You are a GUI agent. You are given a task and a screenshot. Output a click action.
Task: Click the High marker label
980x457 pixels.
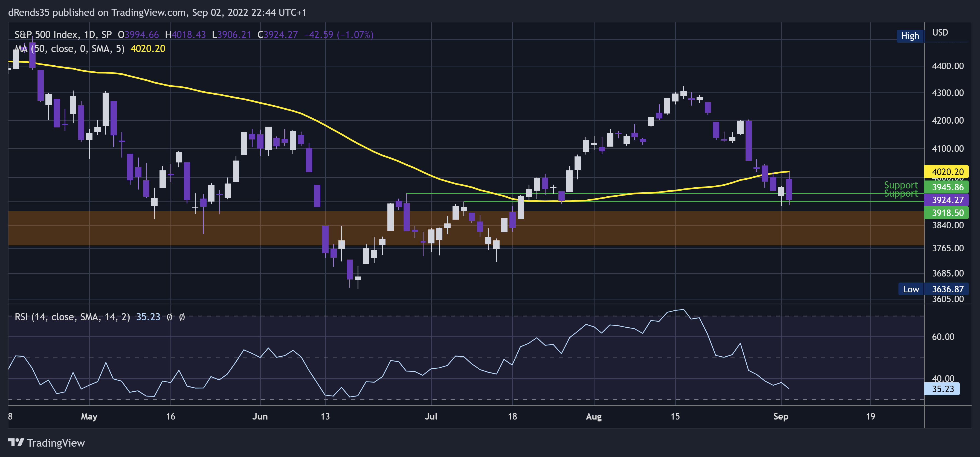tap(910, 36)
